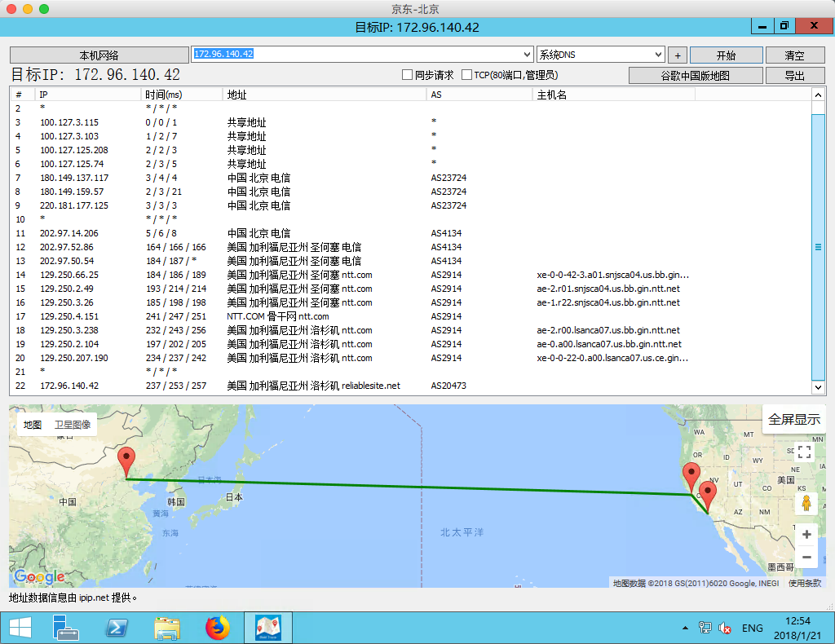Select hop row 100.127.125.208

tap(411, 150)
